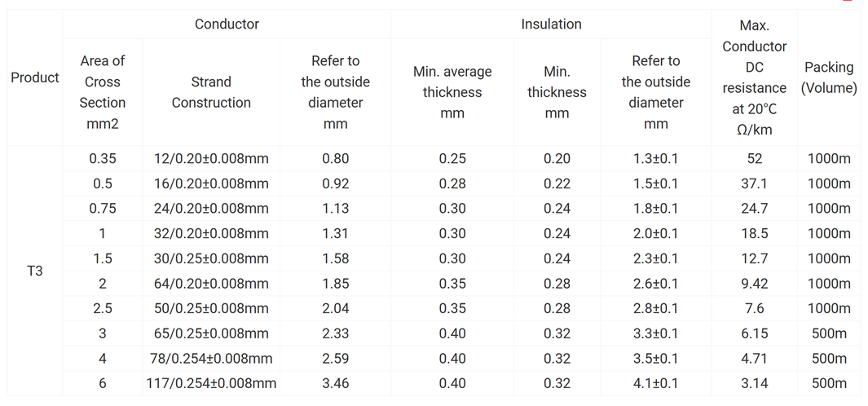Select the 2.6±0.1 insulation diameter cell
Screen dimensions: 868x406
pos(655,284)
